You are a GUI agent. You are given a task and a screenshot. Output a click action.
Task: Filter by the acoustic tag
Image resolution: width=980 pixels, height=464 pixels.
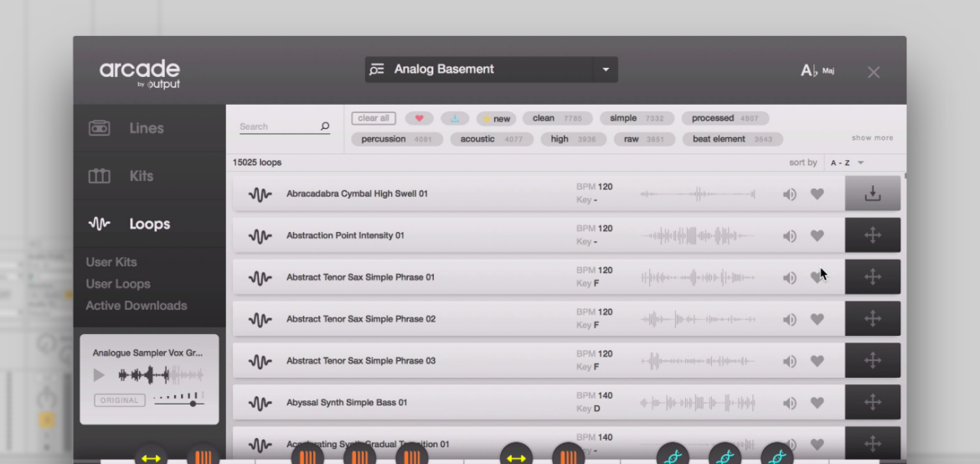click(x=492, y=139)
